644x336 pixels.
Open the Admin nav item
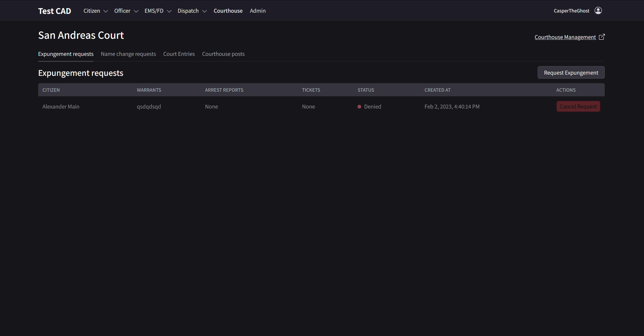[258, 11]
